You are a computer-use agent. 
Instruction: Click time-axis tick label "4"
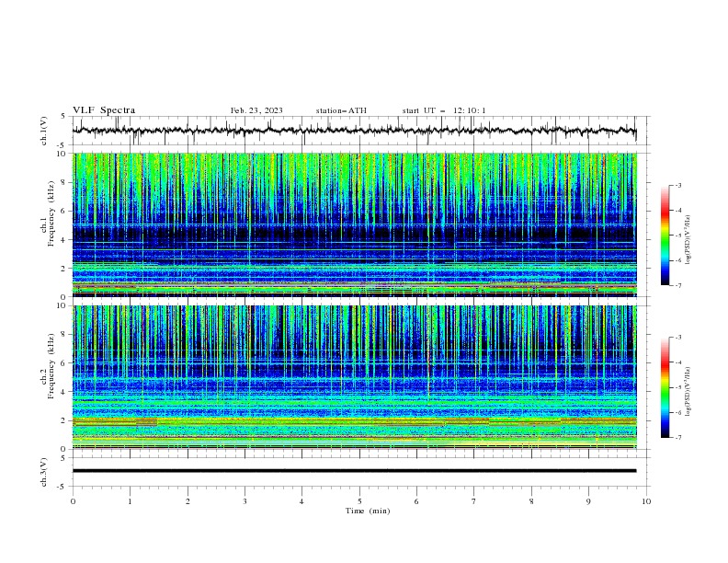301,501
